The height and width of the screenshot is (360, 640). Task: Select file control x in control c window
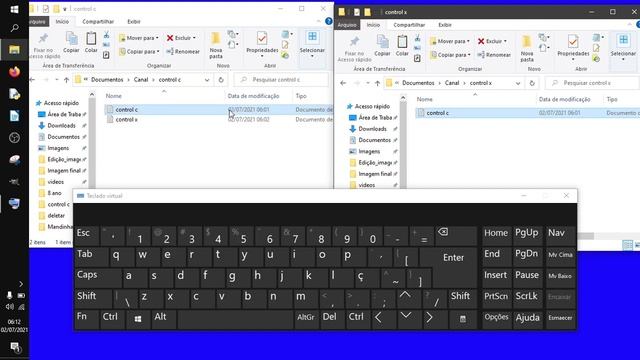pyautogui.click(x=127, y=120)
